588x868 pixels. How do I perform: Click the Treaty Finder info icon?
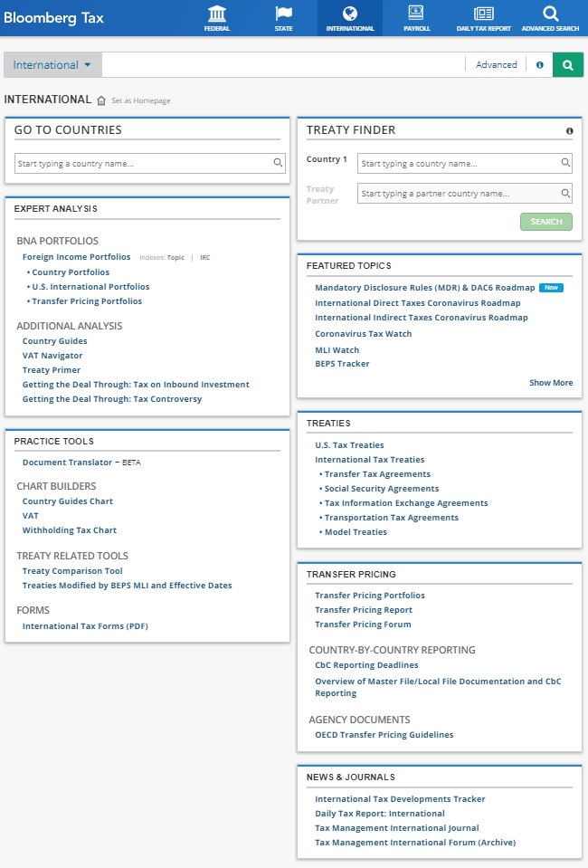tap(569, 131)
